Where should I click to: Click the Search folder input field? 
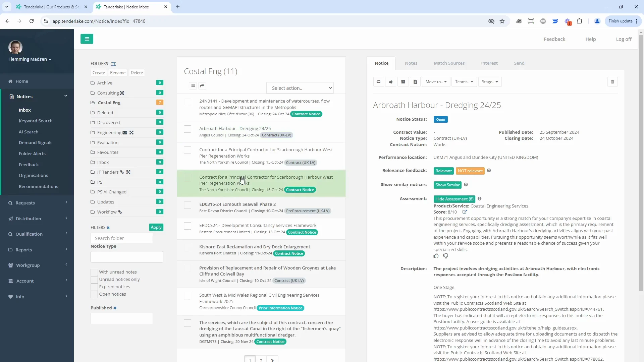pyautogui.click(x=121, y=238)
